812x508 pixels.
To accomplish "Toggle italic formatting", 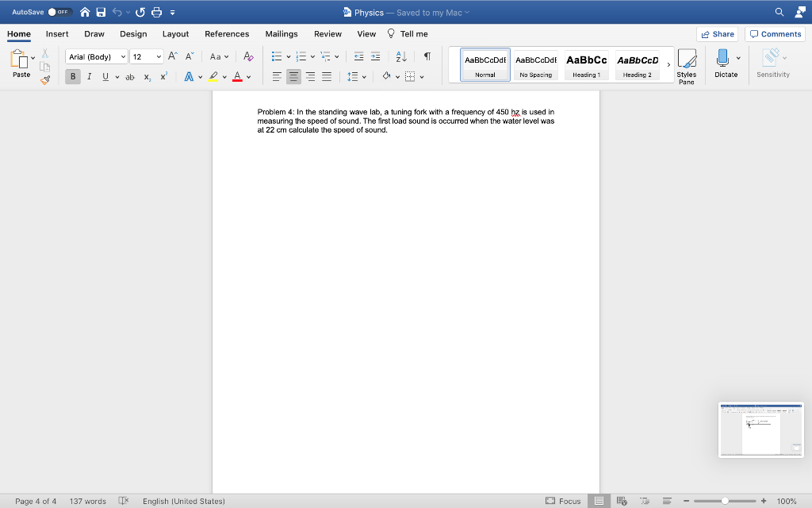I will [x=89, y=77].
